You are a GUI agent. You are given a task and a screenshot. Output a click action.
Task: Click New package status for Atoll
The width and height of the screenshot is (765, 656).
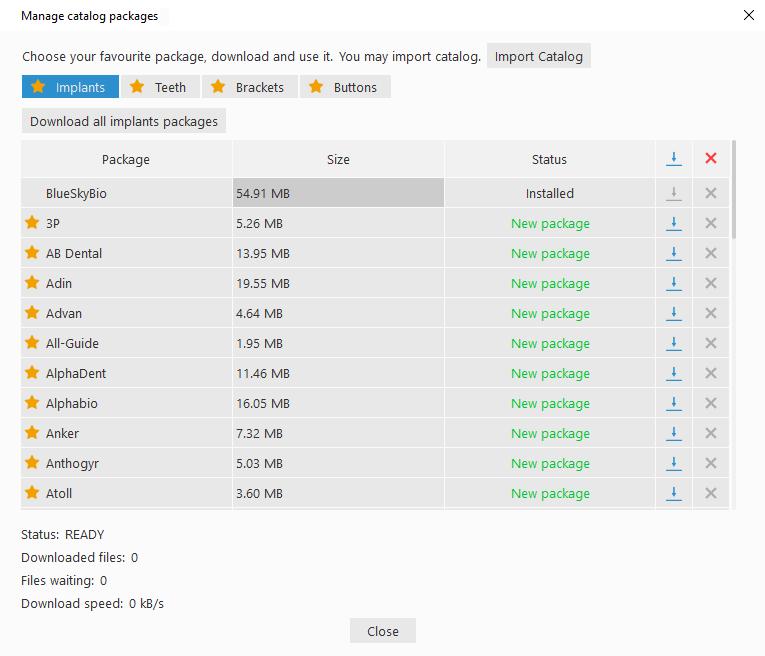click(550, 494)
